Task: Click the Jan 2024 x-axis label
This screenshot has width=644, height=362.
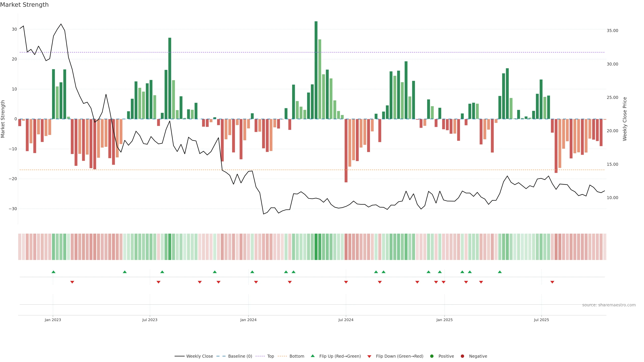Action: click(248, 320)
